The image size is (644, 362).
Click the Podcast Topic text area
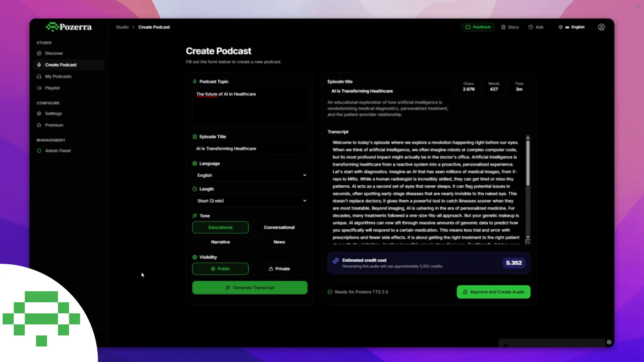(250, 107)
